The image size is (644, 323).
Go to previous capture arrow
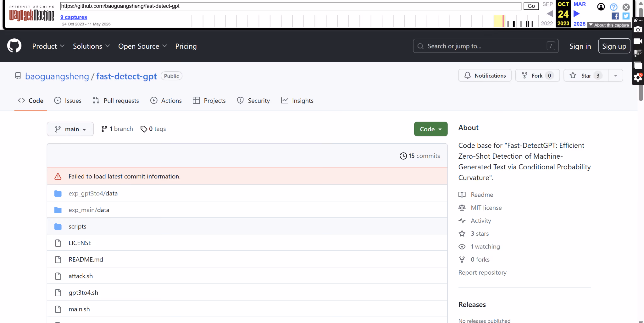pyautogui.click(x=550, y=14)
